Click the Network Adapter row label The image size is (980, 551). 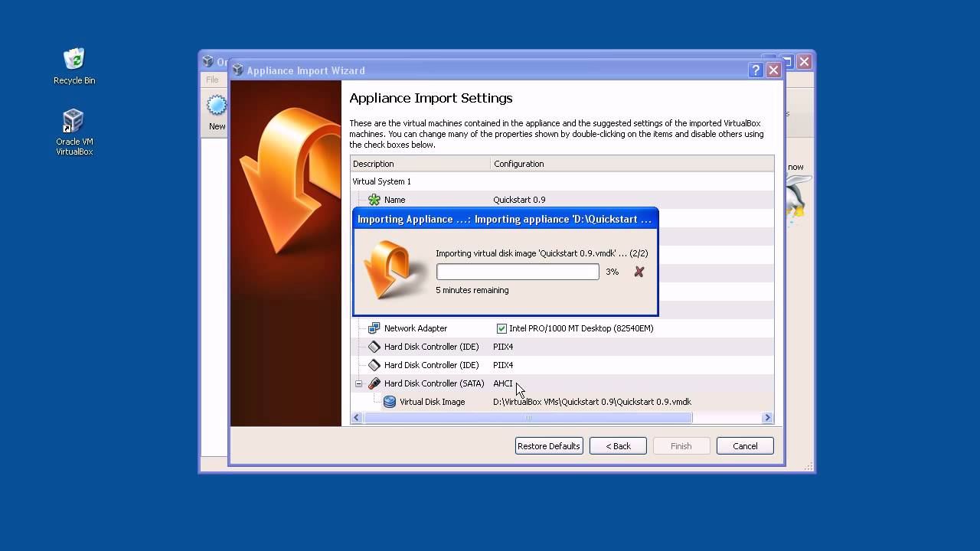coord(416,328)
